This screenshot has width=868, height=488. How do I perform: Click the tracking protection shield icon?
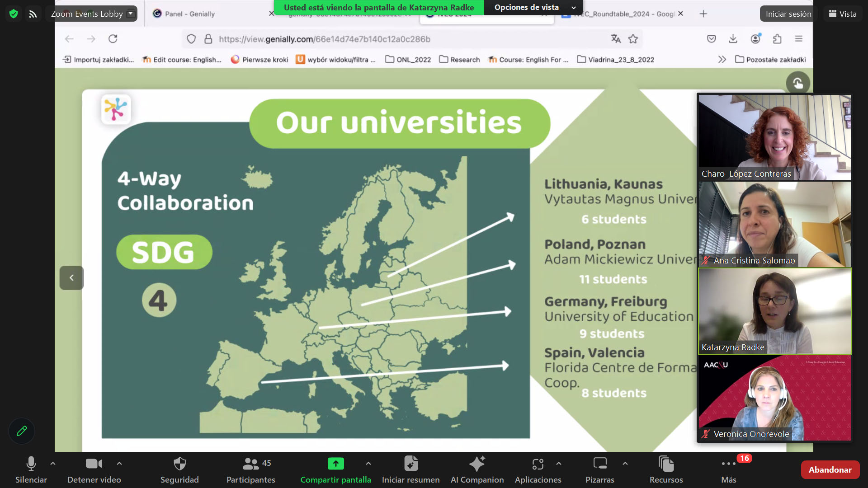(x=191, y=39)
